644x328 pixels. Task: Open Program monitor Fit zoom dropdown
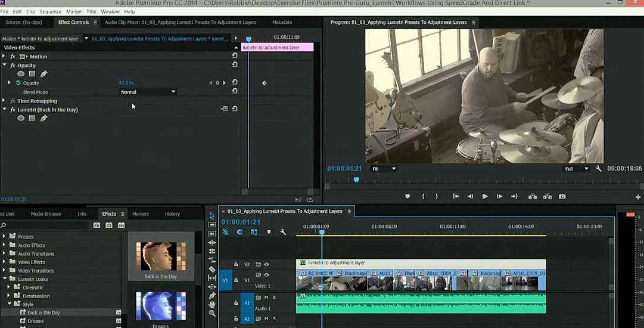pyautogui.click(x=384, y=169)
